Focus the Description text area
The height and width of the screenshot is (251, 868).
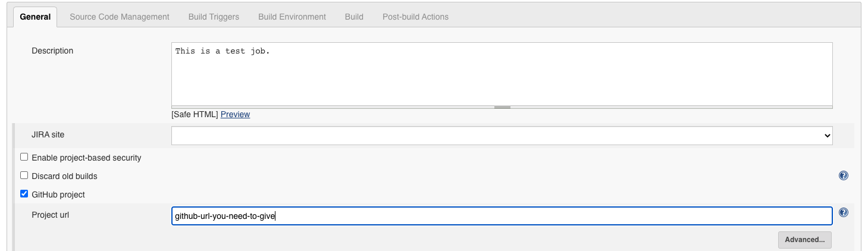[502, 74]
